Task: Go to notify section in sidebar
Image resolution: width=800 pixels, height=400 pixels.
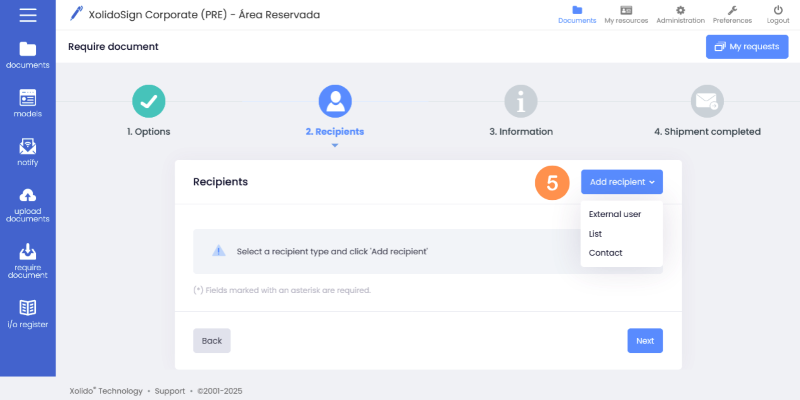Action: [27, 152]
